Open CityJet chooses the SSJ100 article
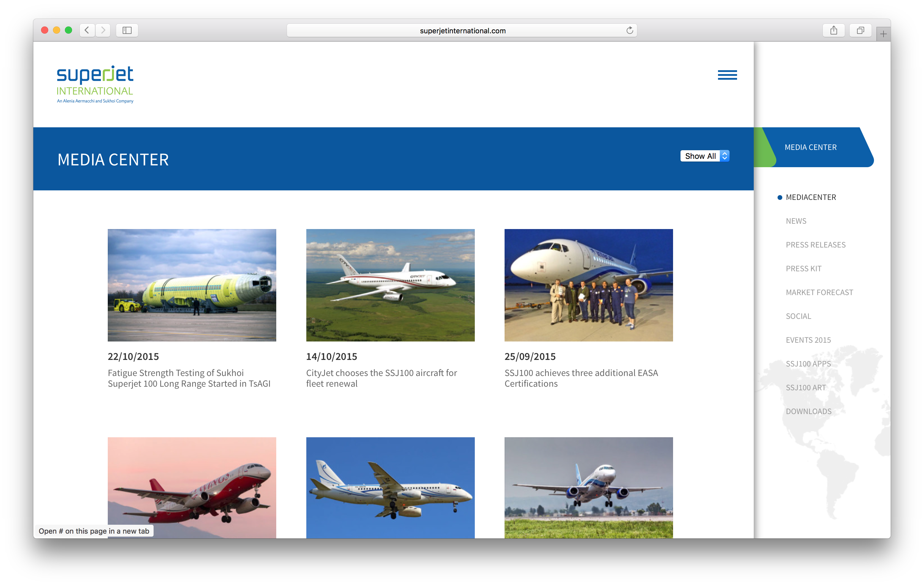 click(x=381, y=378)
